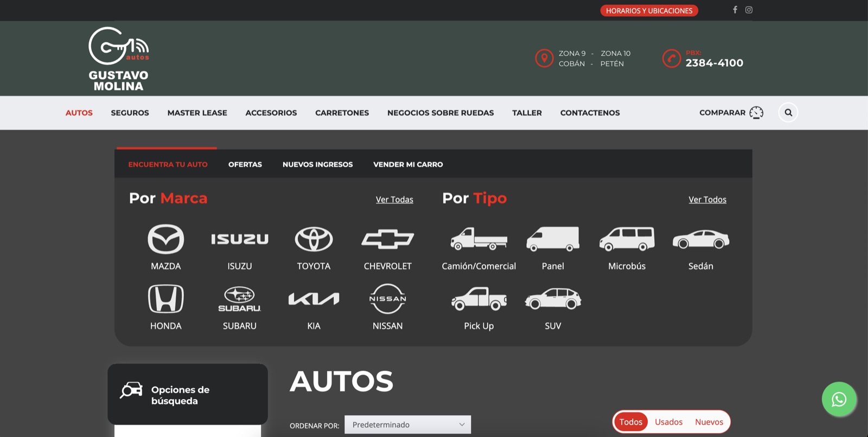Open Negocios Sobre Ruedas menu item
Screen dimensions: 868x437
click(441, 113)
